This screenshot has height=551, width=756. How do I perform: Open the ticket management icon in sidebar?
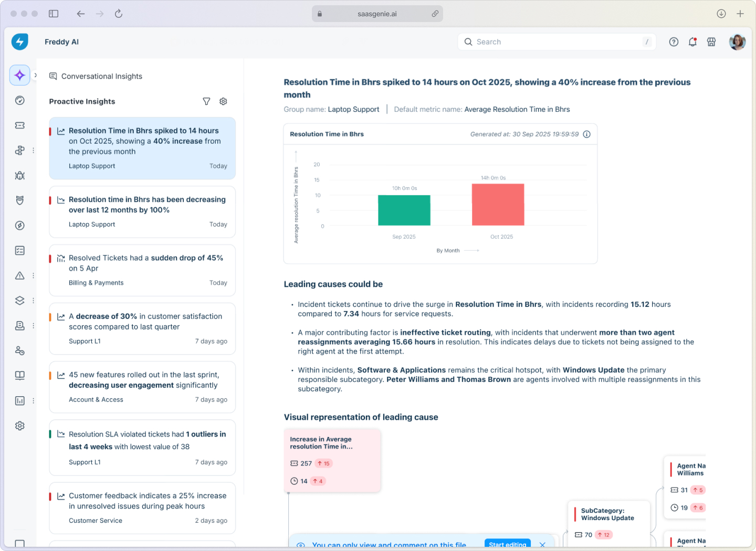tap(19, 125)
